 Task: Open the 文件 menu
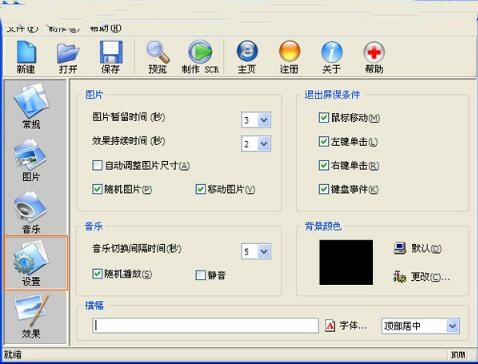(22, 29)
